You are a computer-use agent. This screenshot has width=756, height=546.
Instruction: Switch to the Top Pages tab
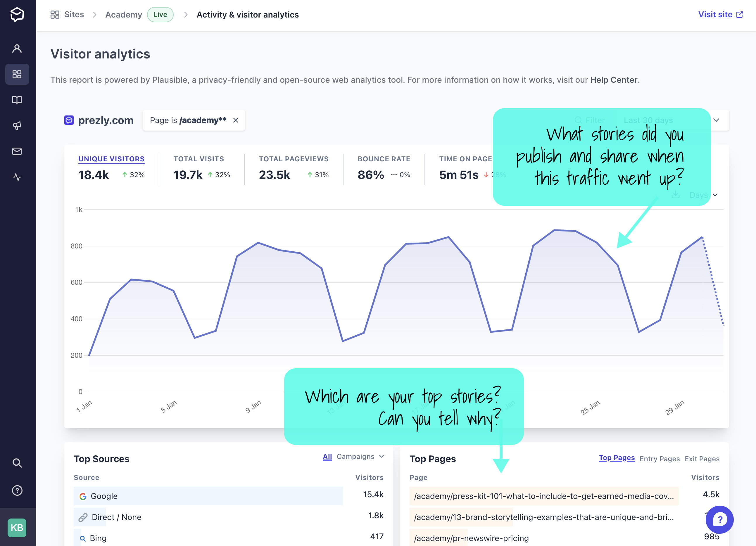click(x=617, y=458)
